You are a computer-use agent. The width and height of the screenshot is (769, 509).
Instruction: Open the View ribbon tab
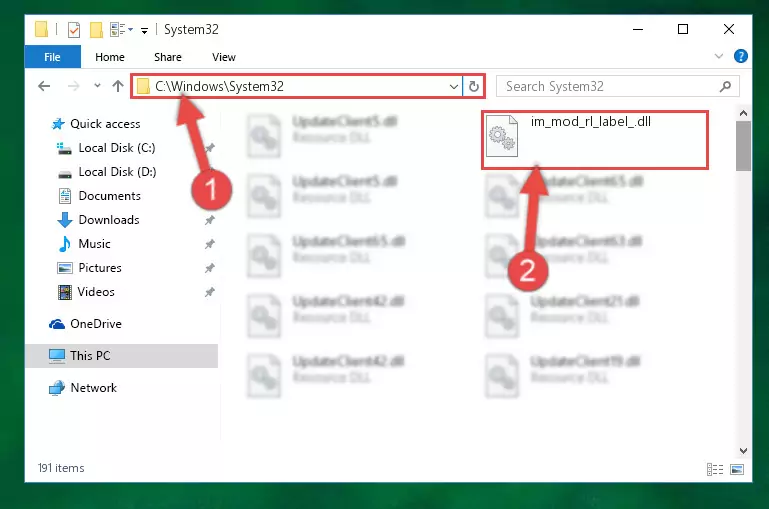224,57
